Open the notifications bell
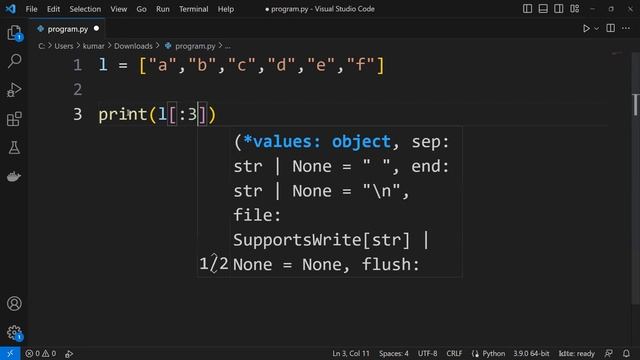This screenshot has height=360, width=640. [626, 353]
